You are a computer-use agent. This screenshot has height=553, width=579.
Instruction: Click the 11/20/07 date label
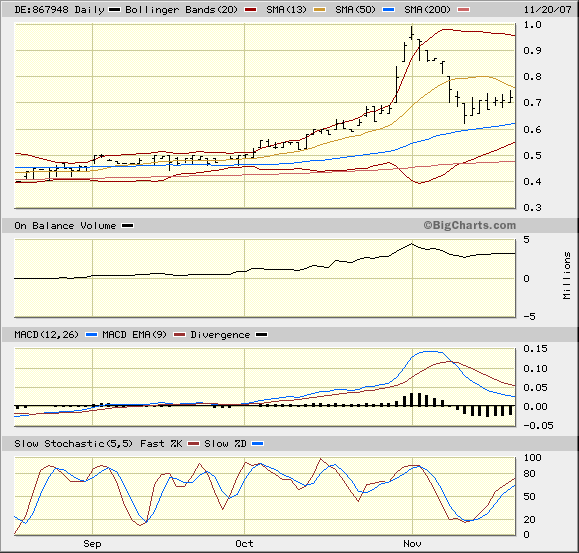tap(548, 10)
